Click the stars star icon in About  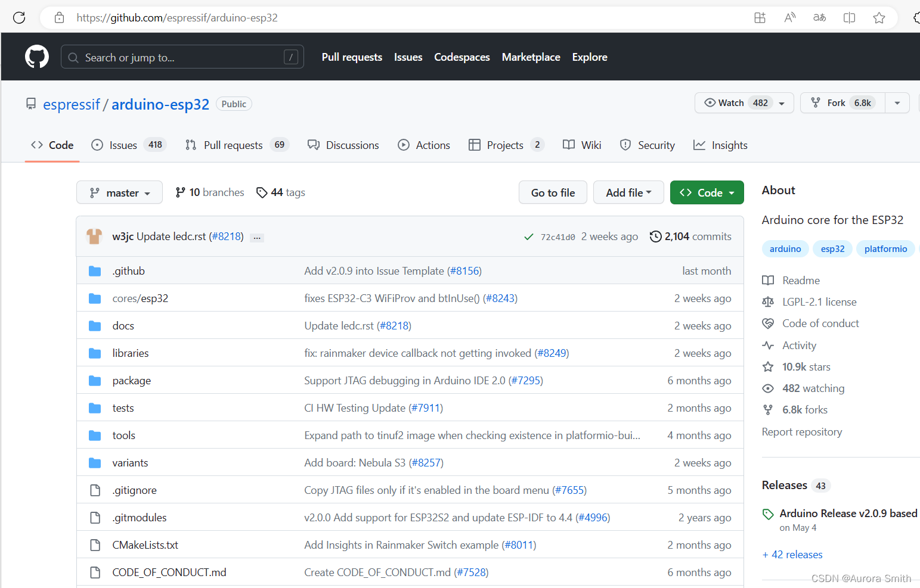pyautogui.click(x=768, y=367)
